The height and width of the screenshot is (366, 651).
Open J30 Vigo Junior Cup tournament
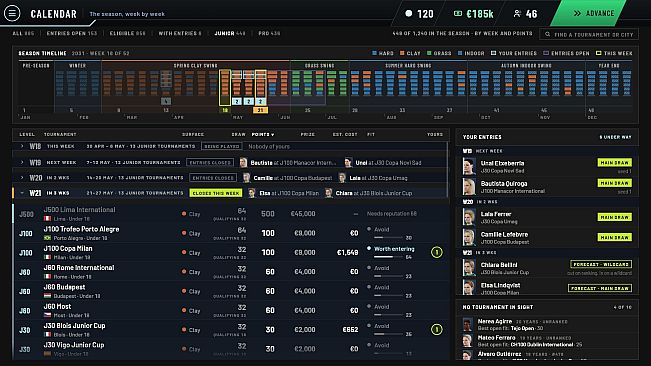point(230,349)
